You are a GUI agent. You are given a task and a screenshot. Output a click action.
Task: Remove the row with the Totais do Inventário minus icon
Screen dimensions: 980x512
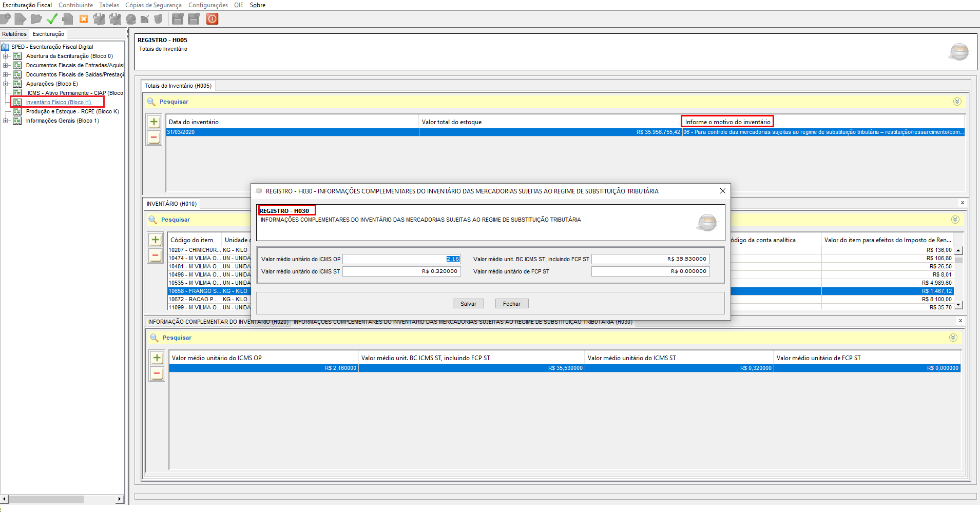click(x=154, y=137)
